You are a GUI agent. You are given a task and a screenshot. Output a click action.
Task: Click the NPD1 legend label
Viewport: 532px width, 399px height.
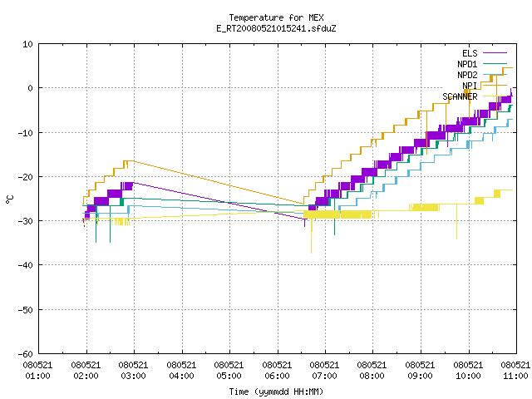[467, 64]
